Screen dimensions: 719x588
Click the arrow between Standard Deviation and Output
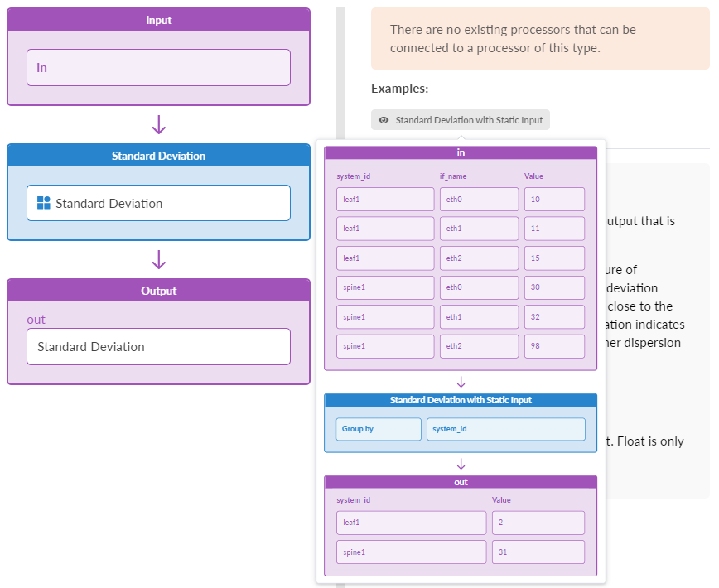tap(159, 260)
